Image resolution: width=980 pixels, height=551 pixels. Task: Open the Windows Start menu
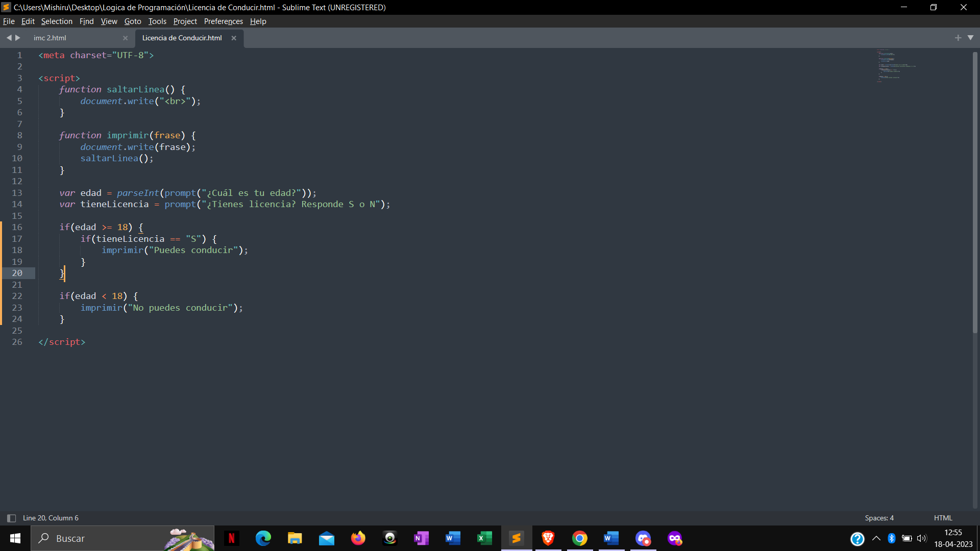[15, 538]
